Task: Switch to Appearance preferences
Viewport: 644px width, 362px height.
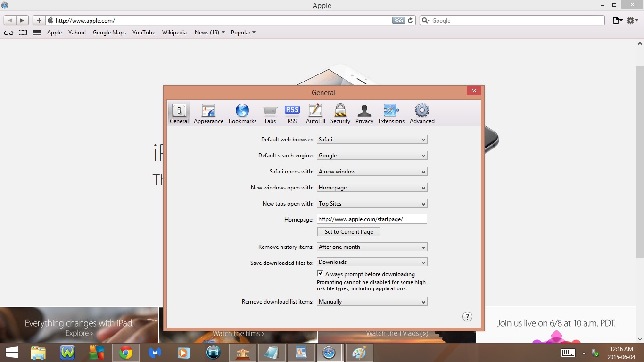Action: pyautogui.click(x=208, y=114)
